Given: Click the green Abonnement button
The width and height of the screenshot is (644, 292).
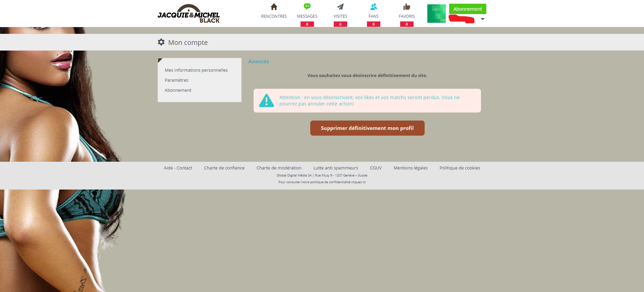Looking at the screenshot, I should [467, 9].
